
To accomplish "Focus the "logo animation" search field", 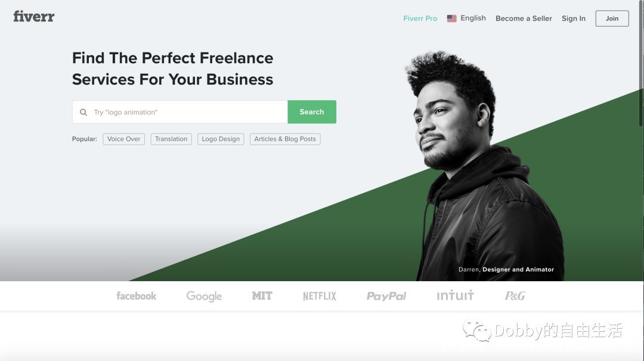I will [180, 112].
